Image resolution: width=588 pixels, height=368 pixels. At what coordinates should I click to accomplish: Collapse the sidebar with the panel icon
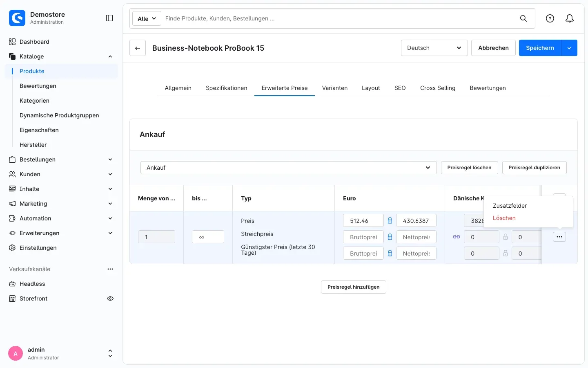[109, 18]
